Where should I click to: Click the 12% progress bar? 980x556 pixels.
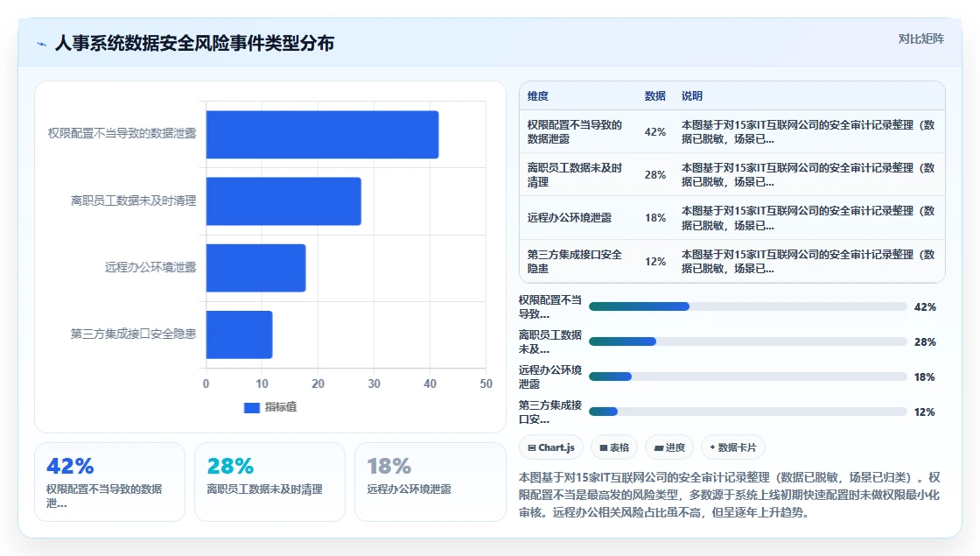coord(747,412)
